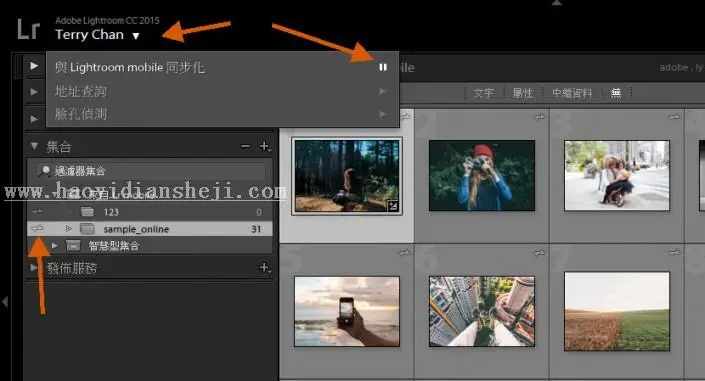Screen dimensions: 705x381
Task: Click sync badge on rooftop city photo cell
Action: pos(539,253)
